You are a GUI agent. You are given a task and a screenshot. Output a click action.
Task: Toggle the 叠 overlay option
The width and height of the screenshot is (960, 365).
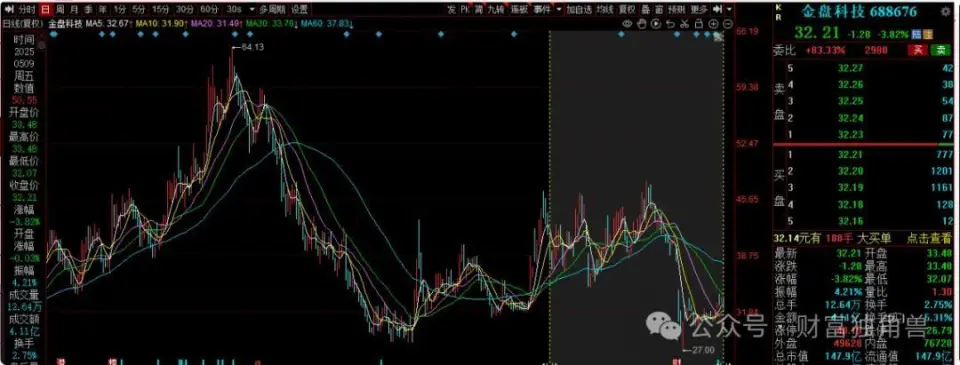click(x=645, y=9)
